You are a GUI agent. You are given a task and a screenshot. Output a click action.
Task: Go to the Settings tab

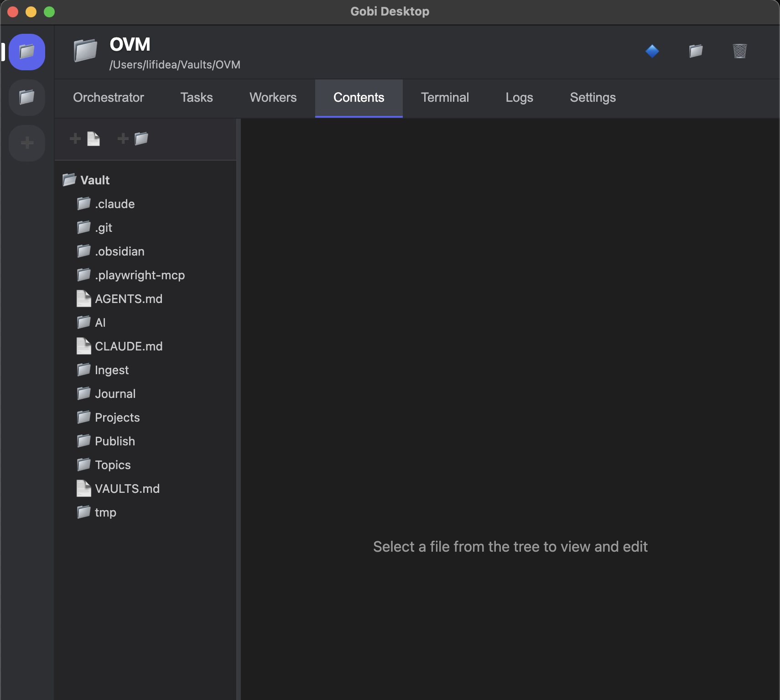coord(593,98)
